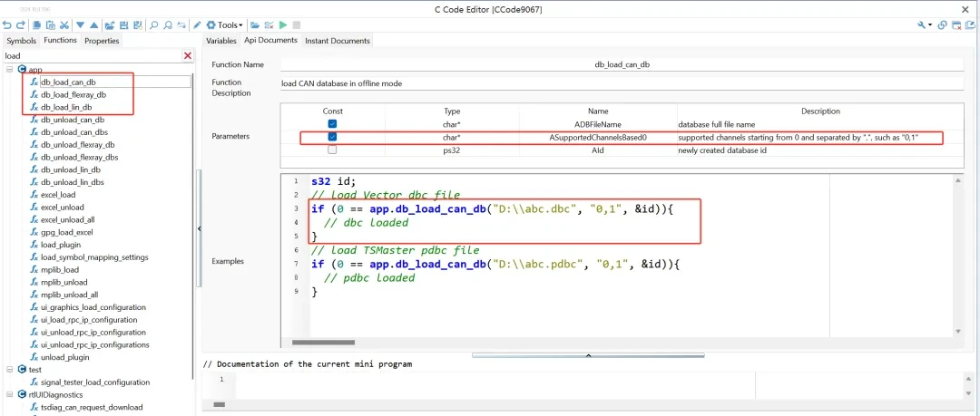980x416 pixels.
Task: Click the pencil edit icon
Action: tap(197, 25)
